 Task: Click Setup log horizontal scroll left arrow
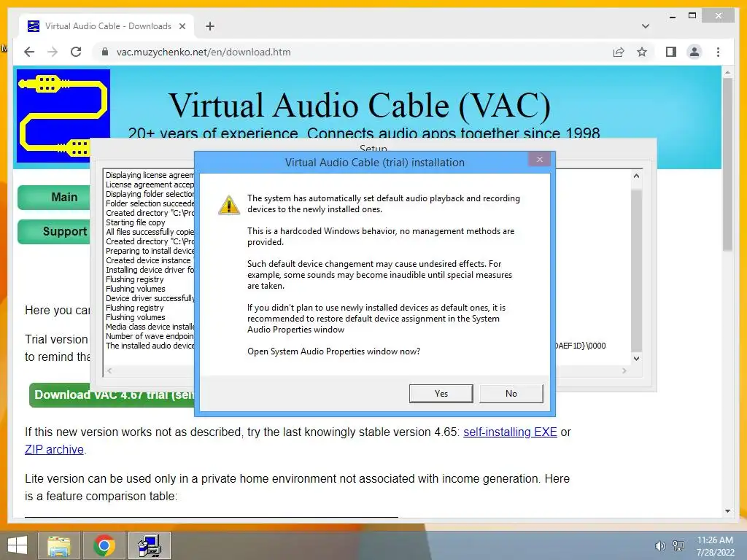coord(109,370)
